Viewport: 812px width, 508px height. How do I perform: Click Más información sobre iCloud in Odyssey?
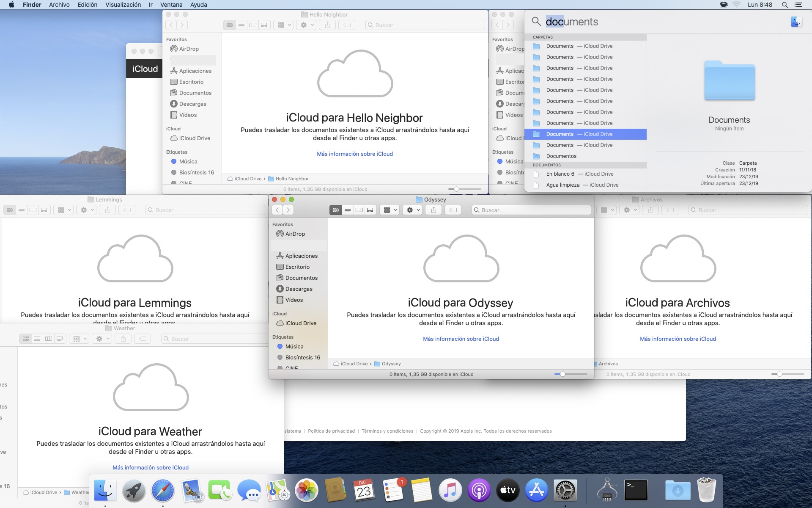coord(461,339)
